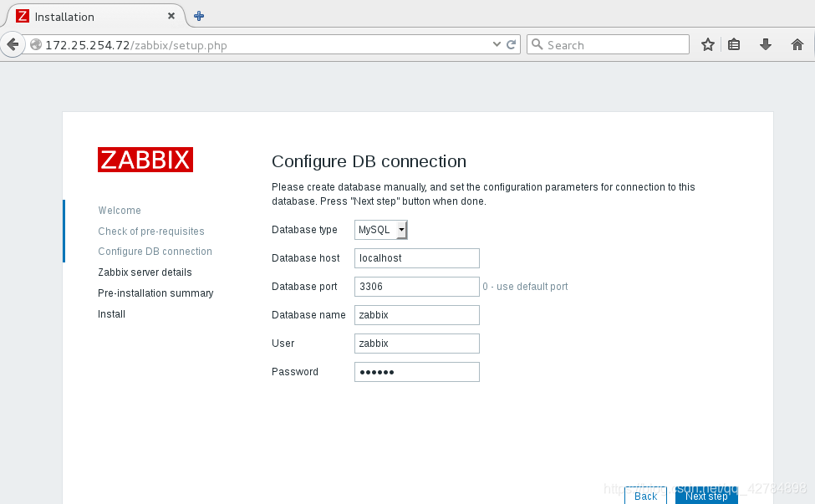Click the Configure DB connection heading

pyautogui.click(x=369, y=161)
